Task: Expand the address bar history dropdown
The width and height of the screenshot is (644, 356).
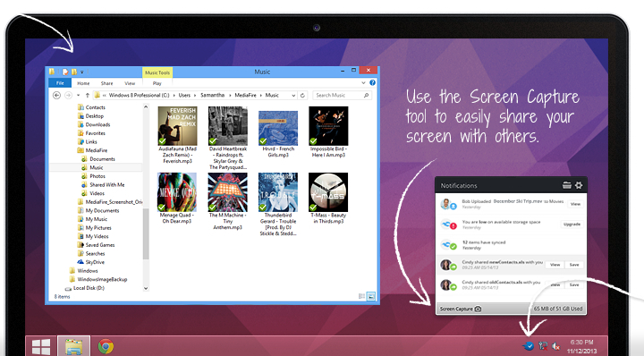Action: pos(293,96)
